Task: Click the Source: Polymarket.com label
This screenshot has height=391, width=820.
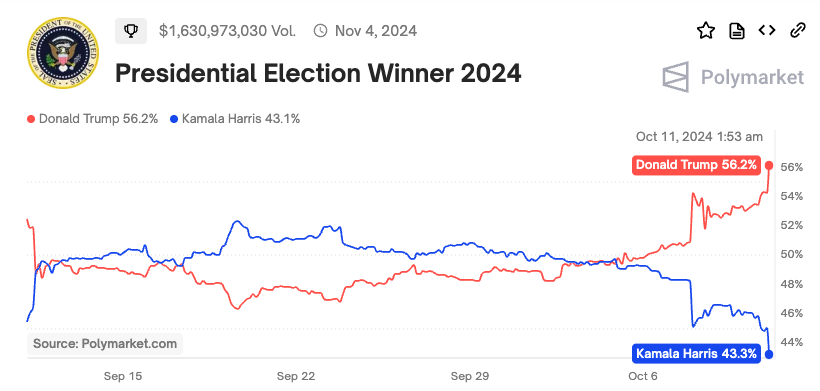Action: (x=105, y=344)
